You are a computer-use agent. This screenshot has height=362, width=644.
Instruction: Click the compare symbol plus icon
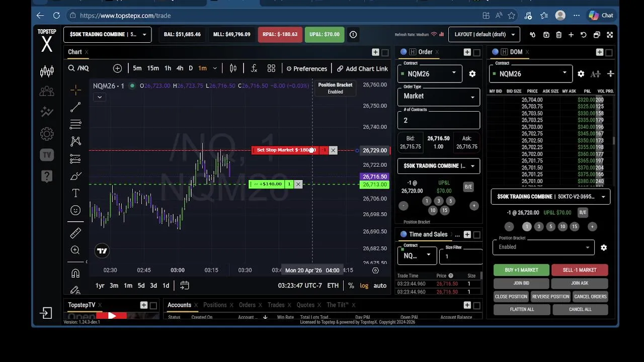pyautogui.click(x=117, y=68)
